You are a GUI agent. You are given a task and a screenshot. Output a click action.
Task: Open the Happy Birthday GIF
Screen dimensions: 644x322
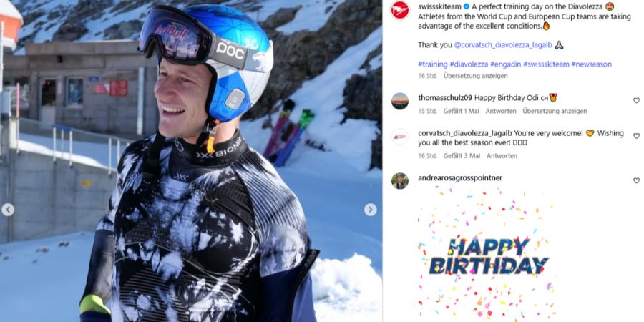487,254
